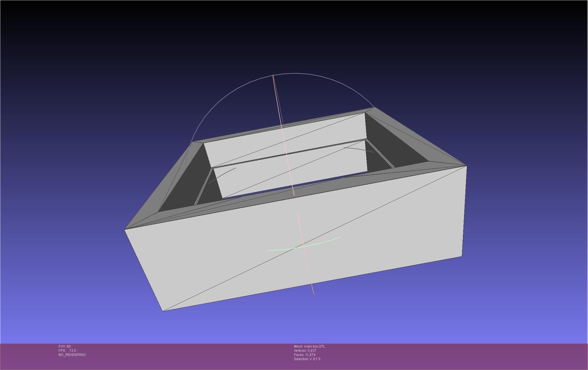Screen dimensions: 588x370
Task: Click the Vertices: 5,837 count text
Action: tap(305, 351)
